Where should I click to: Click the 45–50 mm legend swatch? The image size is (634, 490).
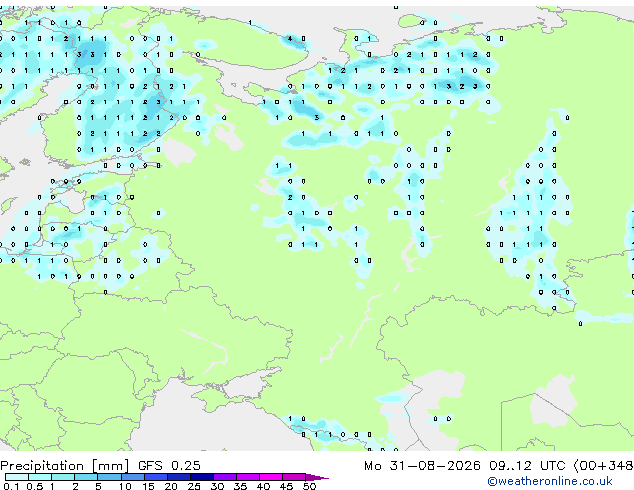coord(294,477)
